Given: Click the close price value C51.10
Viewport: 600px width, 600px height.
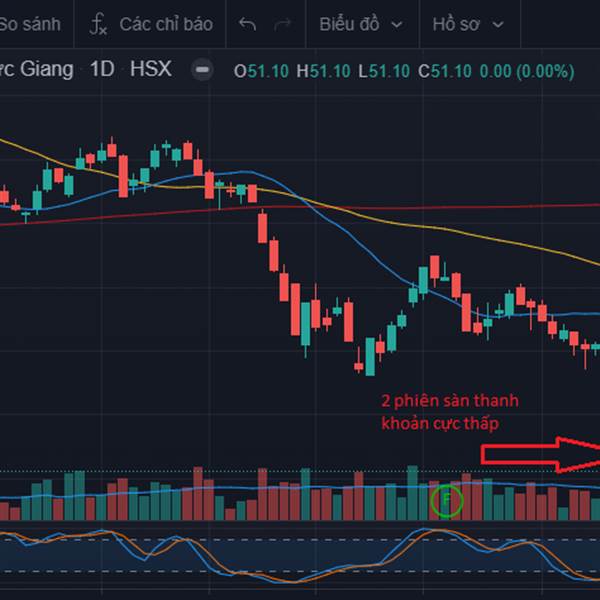Looking at the screenshot, I should click(x=445, y=71).
